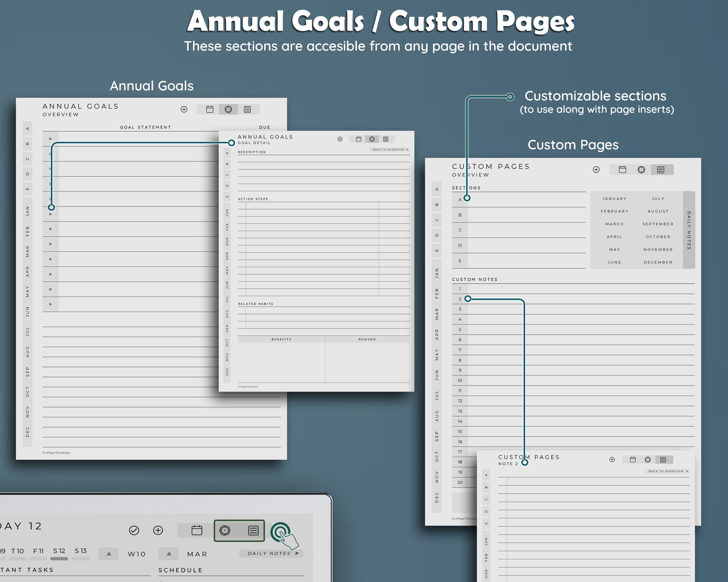The width and height of the screenshot is (728, 582).
Task: Click the up arrow next to MAR
Action: [x=169, y=554]
